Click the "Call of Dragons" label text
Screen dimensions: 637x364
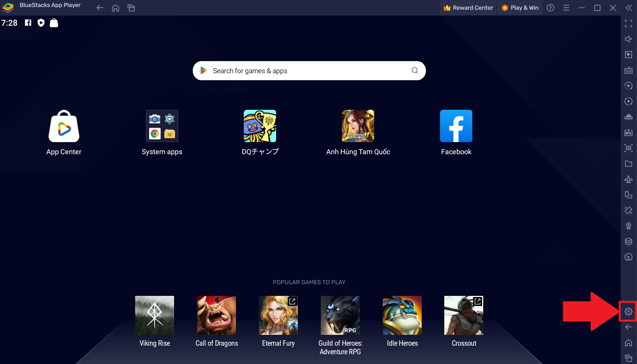[216, 343]
